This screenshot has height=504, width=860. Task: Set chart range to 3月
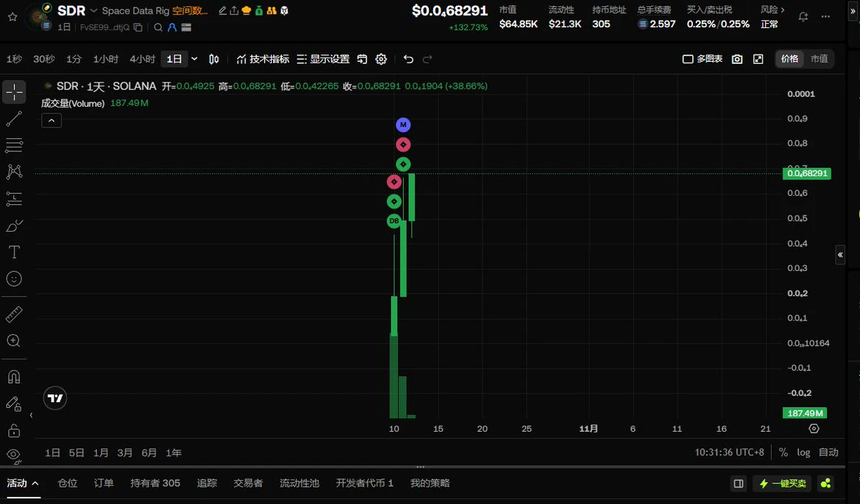click(x=125, y=452)
